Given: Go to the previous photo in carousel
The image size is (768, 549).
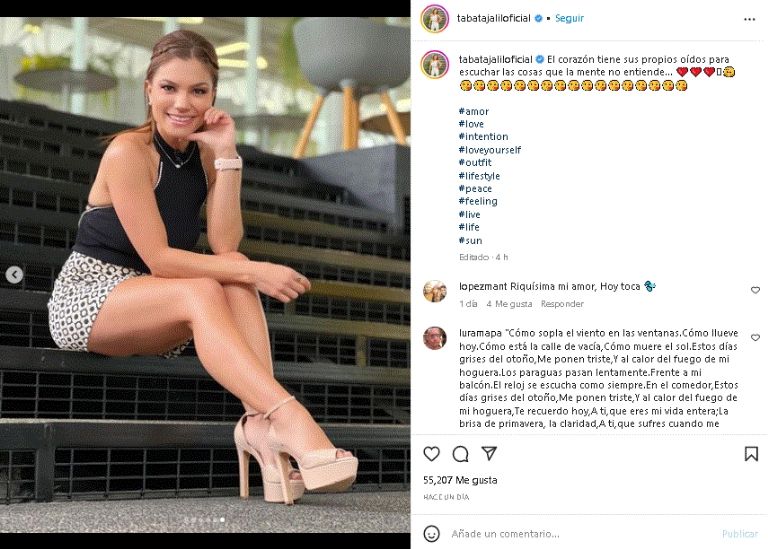Looking at the screenshot, I should (14, 274).
